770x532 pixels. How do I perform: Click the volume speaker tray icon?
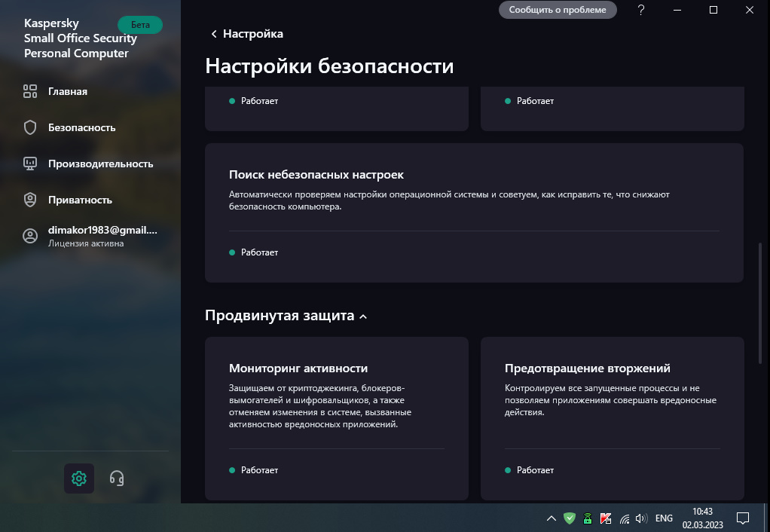(641, 518)
